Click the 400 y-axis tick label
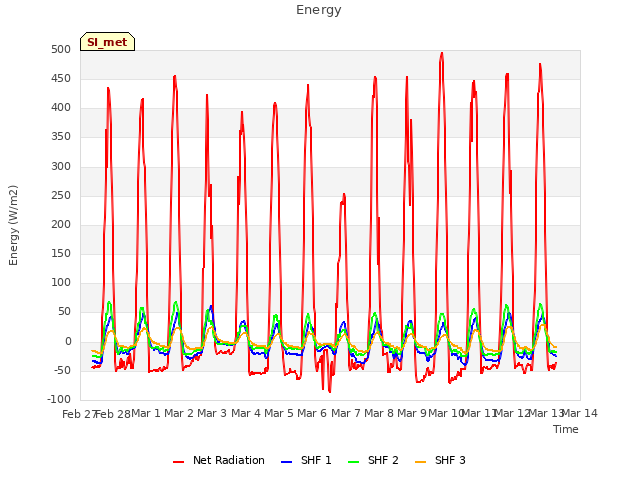640x480 pixels. coord(61,108)
